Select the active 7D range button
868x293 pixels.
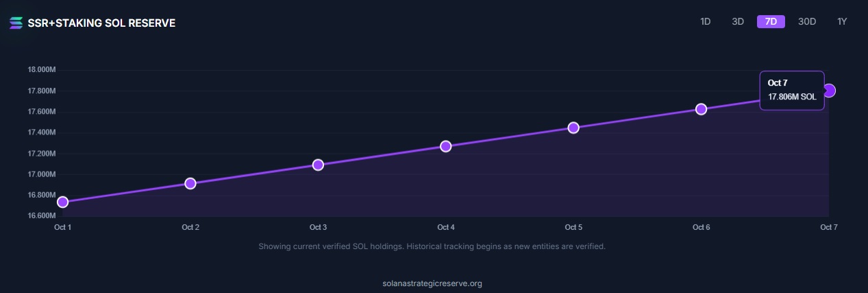click(x=771, y=21)
